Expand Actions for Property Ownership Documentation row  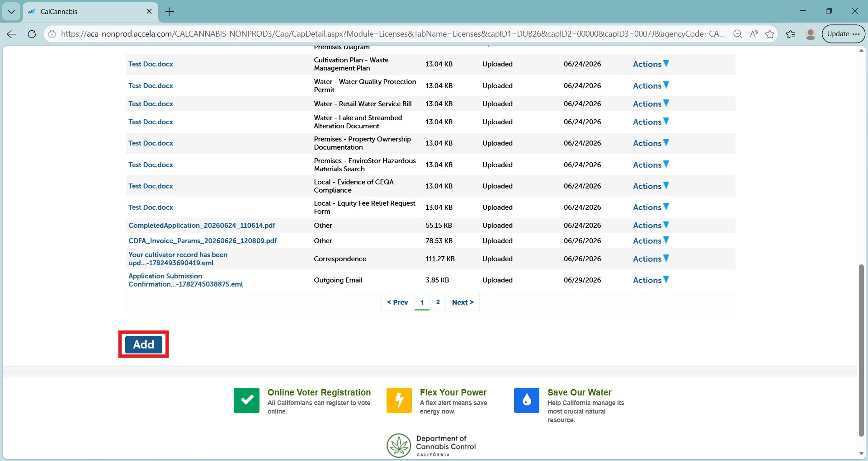[651, 143]
